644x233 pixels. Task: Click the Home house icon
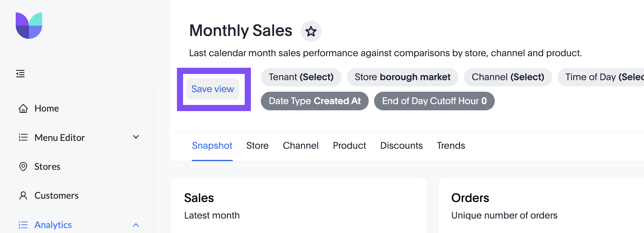coord(24,109)
